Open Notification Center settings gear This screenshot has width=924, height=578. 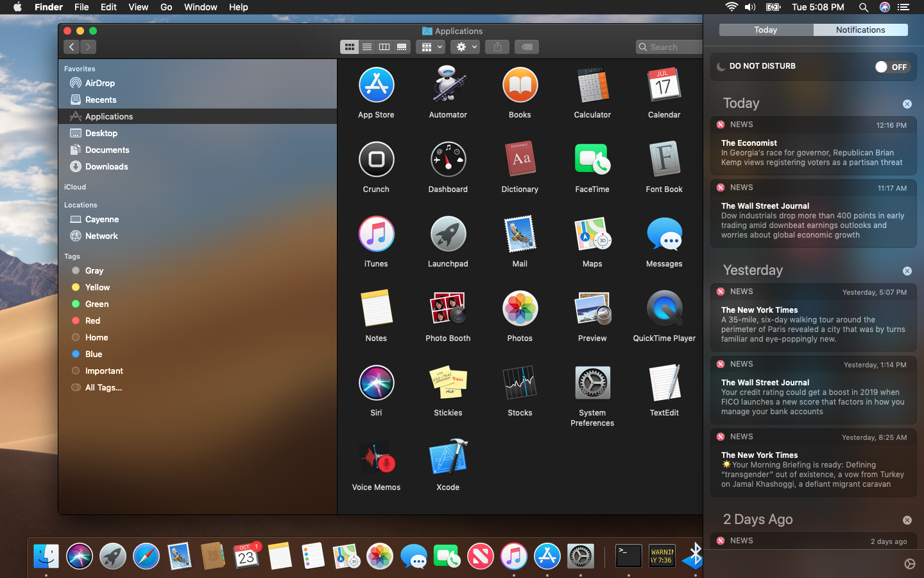pyautogui.click(x=909, y=564)
